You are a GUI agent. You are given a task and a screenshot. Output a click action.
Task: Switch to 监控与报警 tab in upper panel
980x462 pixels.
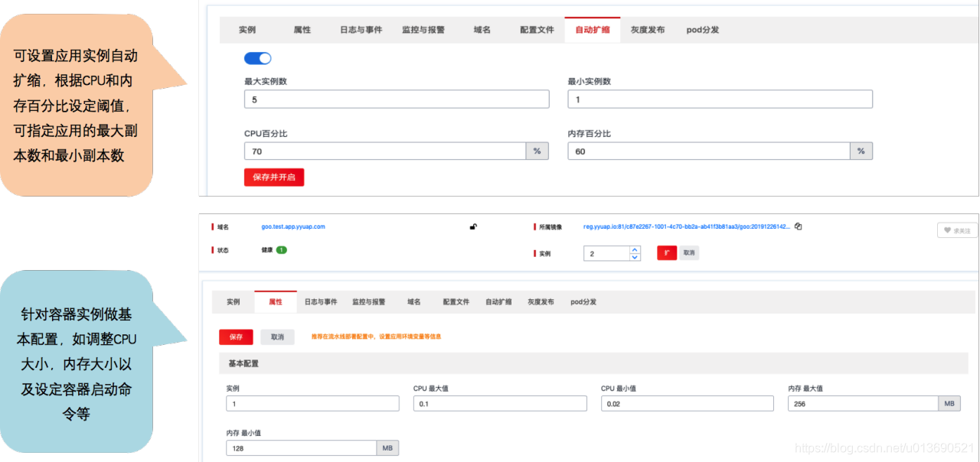tap(423, 30)
